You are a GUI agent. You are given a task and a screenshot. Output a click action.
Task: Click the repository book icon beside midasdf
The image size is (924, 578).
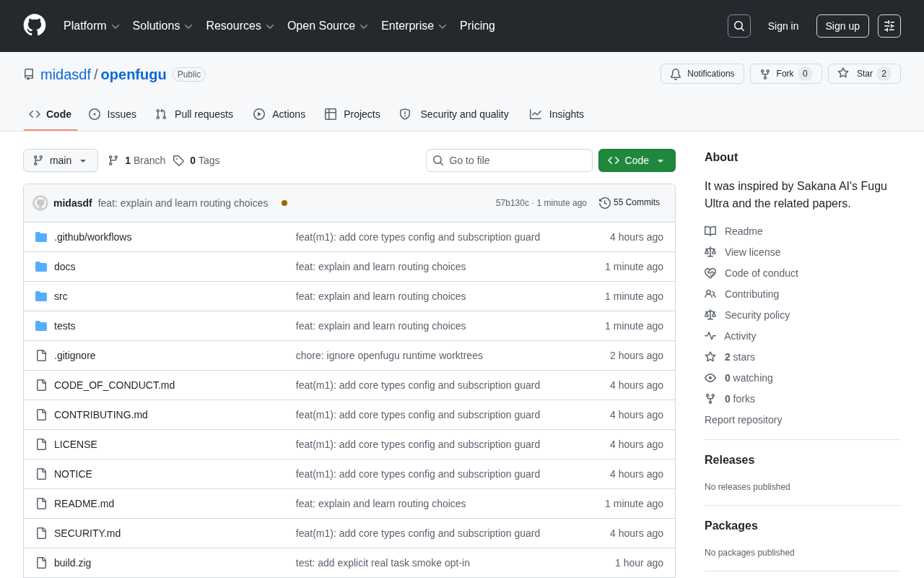click(29, 74)
